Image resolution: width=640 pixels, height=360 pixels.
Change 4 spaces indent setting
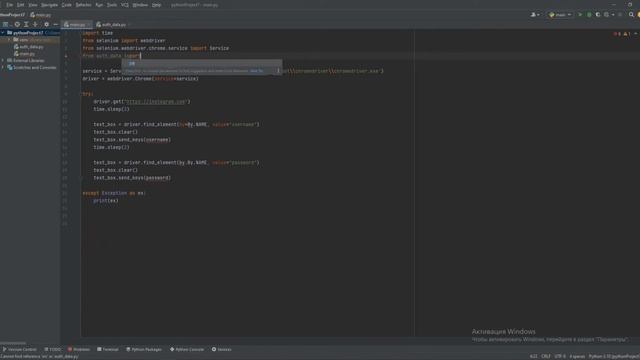[x=577, y=356]
